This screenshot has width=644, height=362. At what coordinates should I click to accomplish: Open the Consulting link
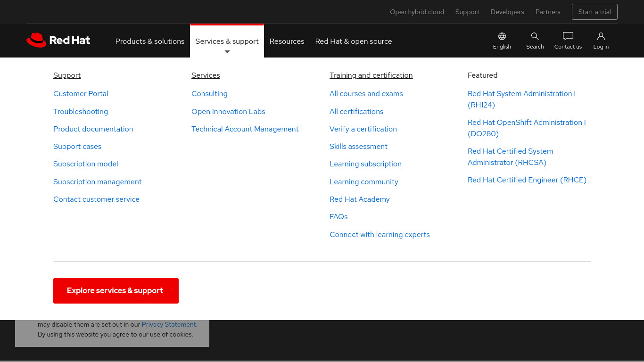tap(209, 94)
